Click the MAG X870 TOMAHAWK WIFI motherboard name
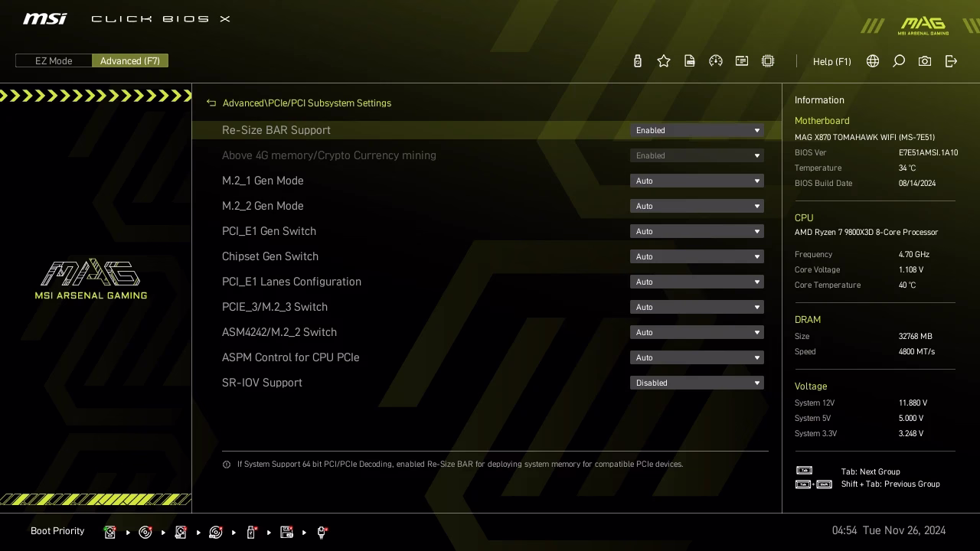 pos(864,138)
